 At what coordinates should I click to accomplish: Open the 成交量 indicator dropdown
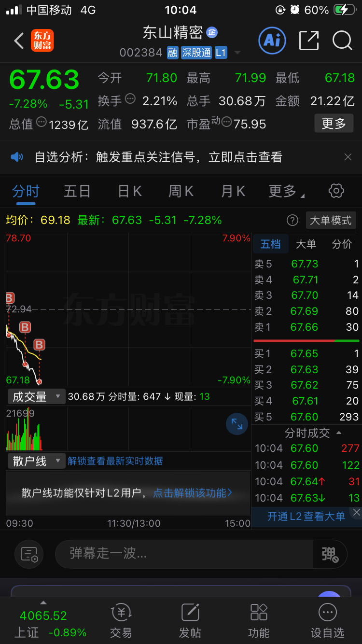[36, 397]
